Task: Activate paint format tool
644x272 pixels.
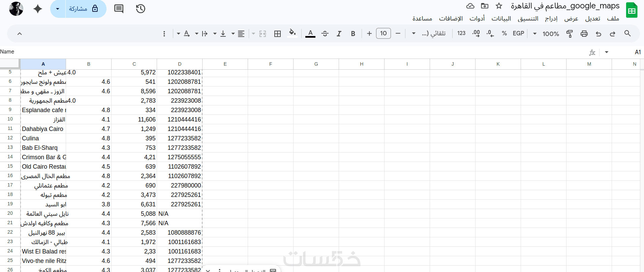Action: tap(570, 33)
